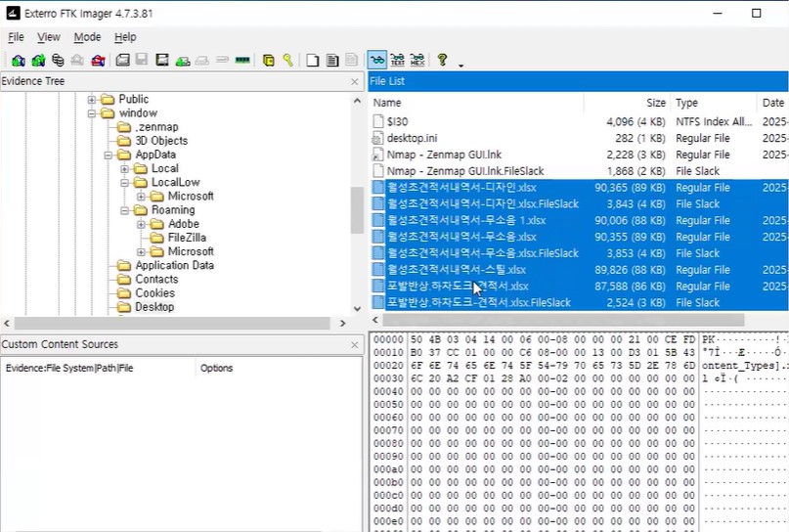Sort file list by Type column
789x532 pixels.
pos(714,103)
